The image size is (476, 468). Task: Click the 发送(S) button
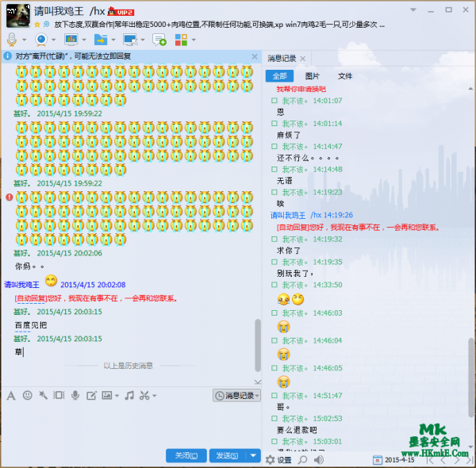pyautogui.click(x=227, y=455)
